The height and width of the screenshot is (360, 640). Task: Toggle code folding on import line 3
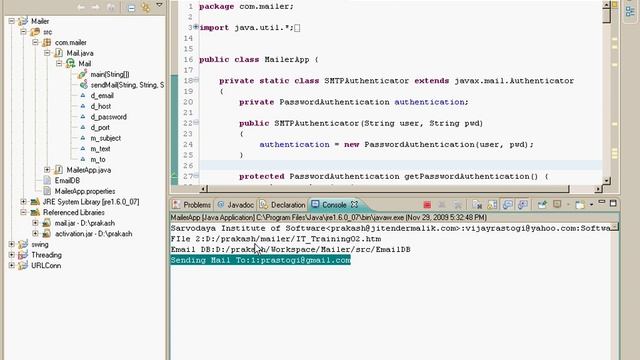pos(196,27)
